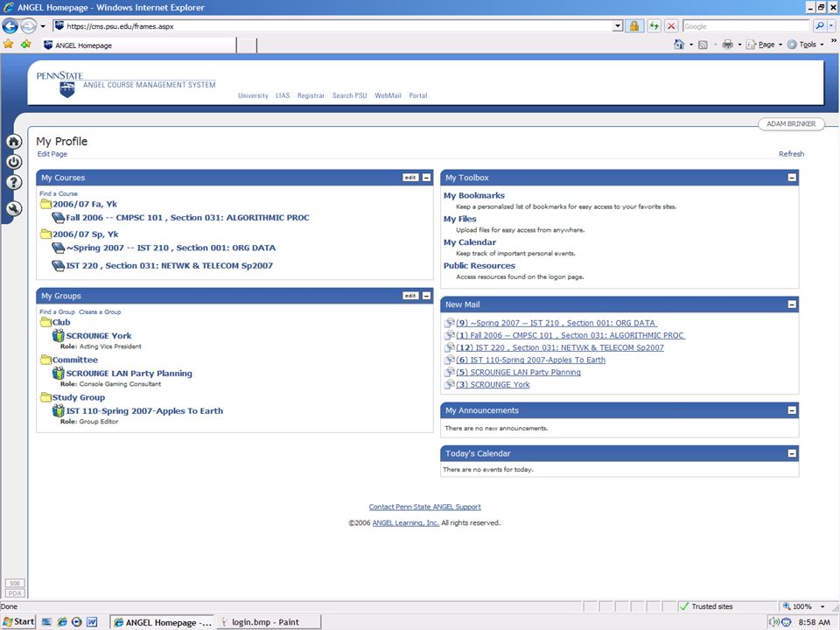Click Contact Penn State ANGEL Support link

(425, 507)
